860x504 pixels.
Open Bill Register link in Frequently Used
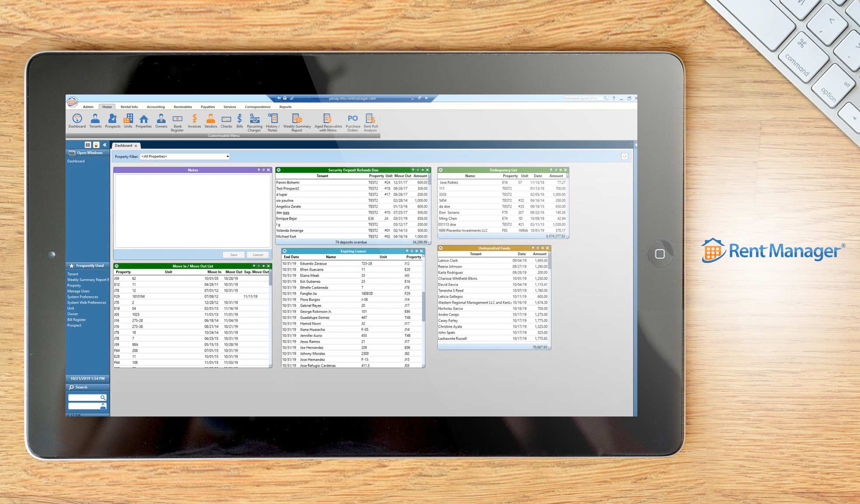77,320
